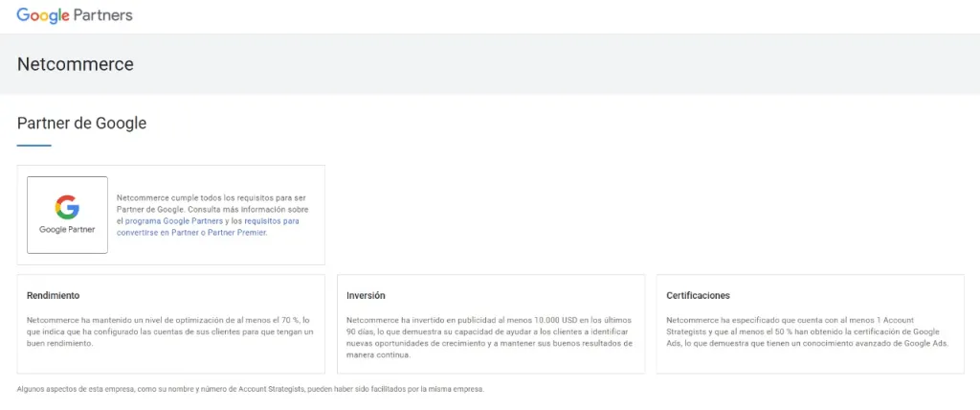Viewport: 980px width, 410px height.
Task: Select the Rendimiento card title
Action: (x=54, y=295)
